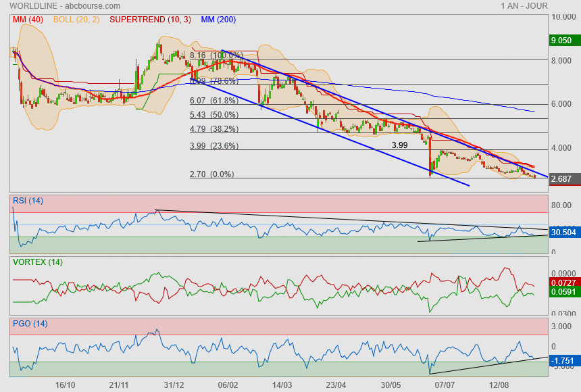The image size is (581, 392).
Task: Select the 07/07 date on the time axis
Action: click(445, 385)
